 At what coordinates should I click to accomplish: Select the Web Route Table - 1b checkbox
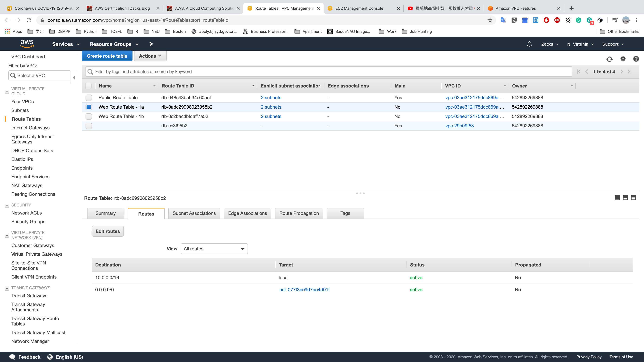tap(89, 116)
